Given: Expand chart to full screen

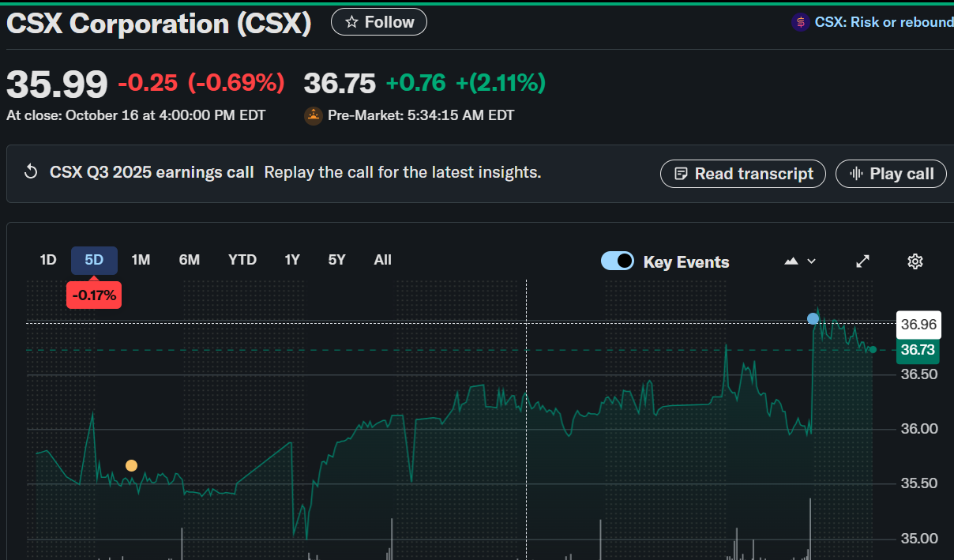Looking at the screenshot, I should 863,261.
